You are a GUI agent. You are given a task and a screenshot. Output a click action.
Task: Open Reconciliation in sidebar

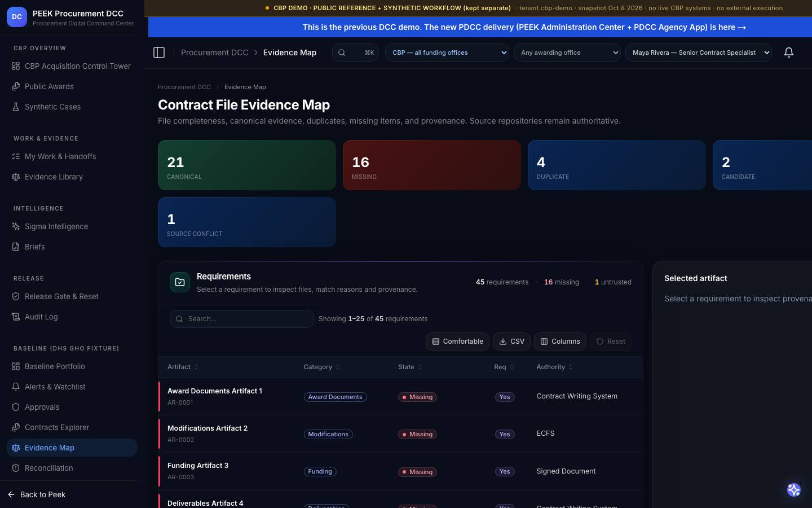coord(72,468)
